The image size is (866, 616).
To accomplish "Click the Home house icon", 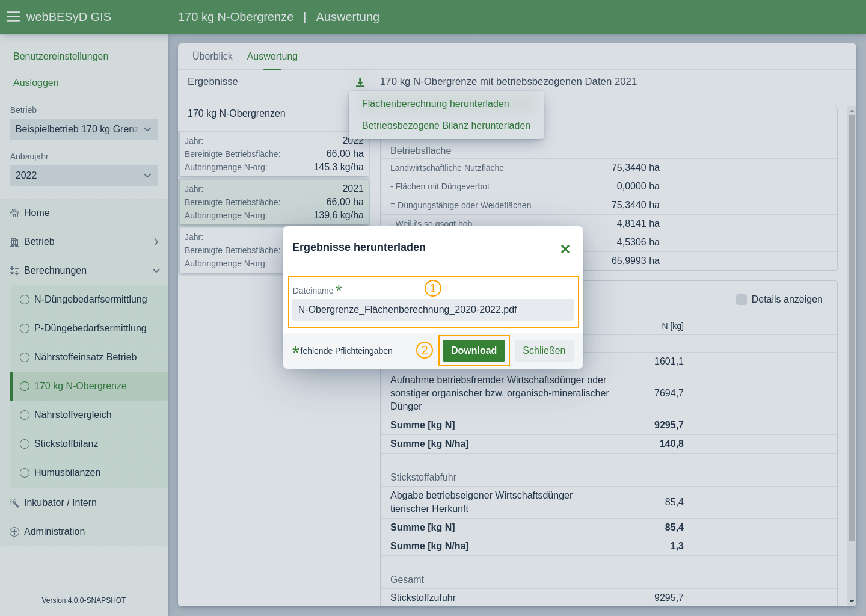I will click(14, 213).
